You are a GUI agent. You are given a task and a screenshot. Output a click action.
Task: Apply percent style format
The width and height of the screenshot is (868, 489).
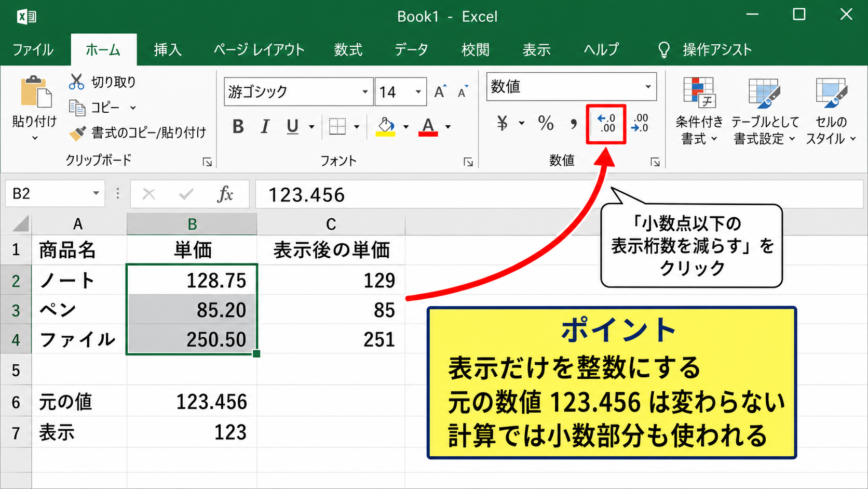click(x=546, y=123)
